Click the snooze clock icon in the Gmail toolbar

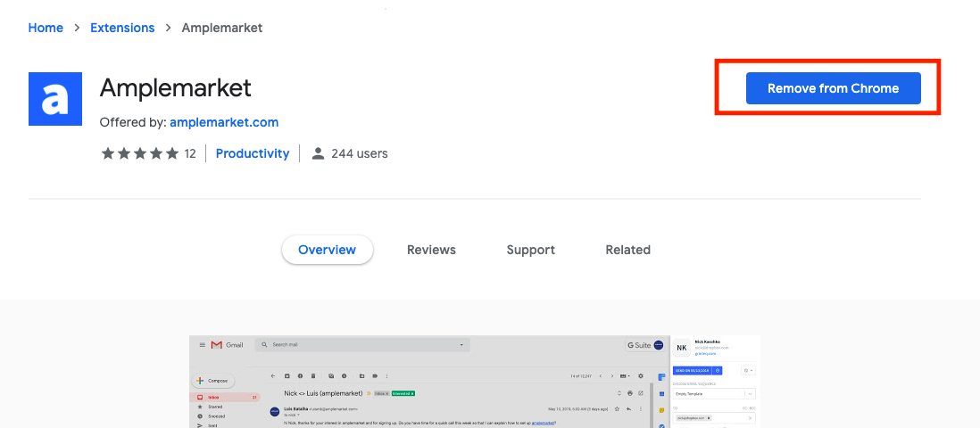(345, 376)
